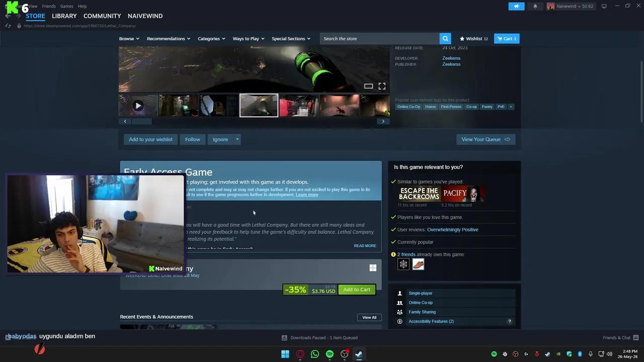Click View Your Queue
Viewport: 644px width, 362px height.
click(x=486, y=139)
